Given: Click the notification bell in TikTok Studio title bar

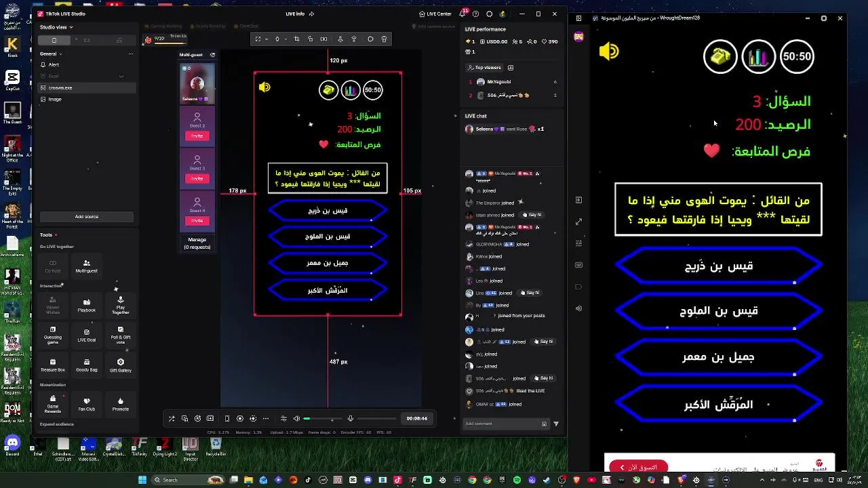Looking at the screenshot, I should point(462,14).
